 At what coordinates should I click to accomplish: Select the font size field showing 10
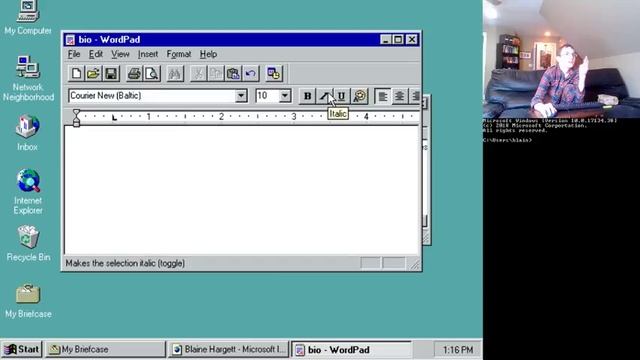point(267,96)
